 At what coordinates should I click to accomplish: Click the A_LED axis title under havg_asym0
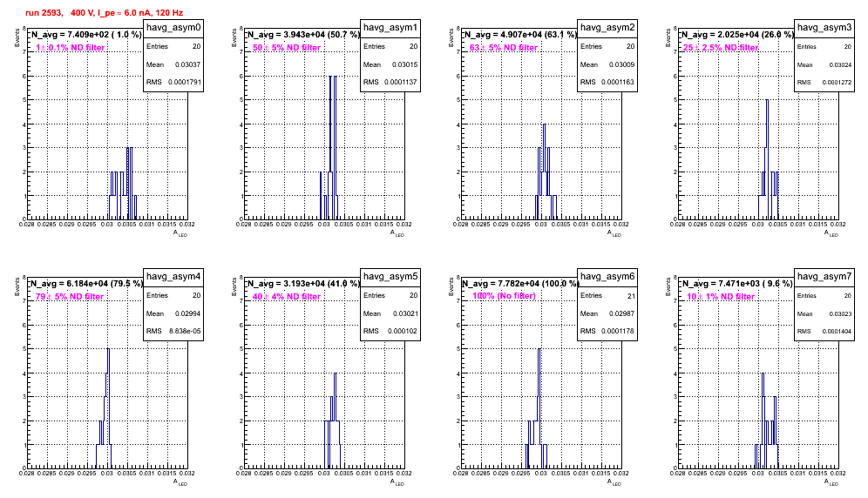click(x=180, y=233)
